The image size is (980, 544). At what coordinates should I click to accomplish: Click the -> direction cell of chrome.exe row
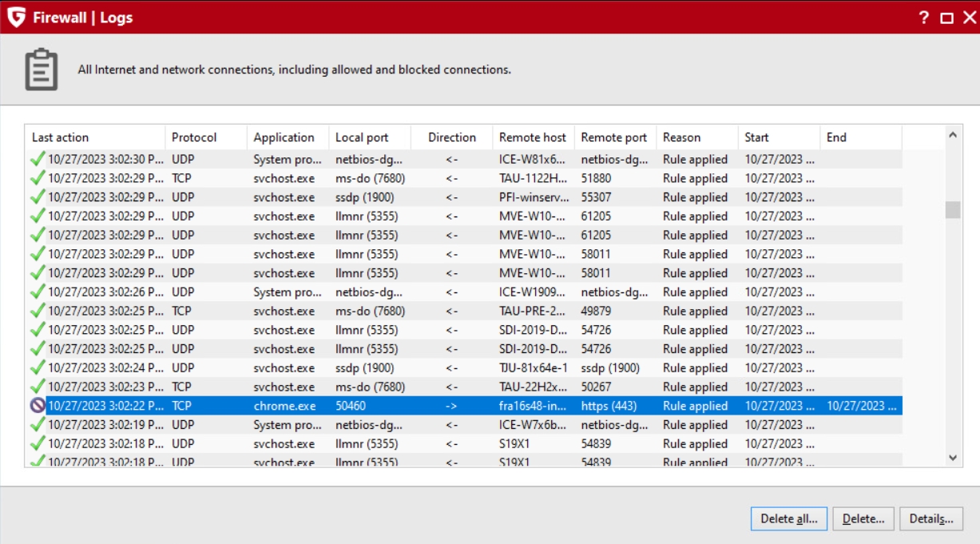[451, 406]
